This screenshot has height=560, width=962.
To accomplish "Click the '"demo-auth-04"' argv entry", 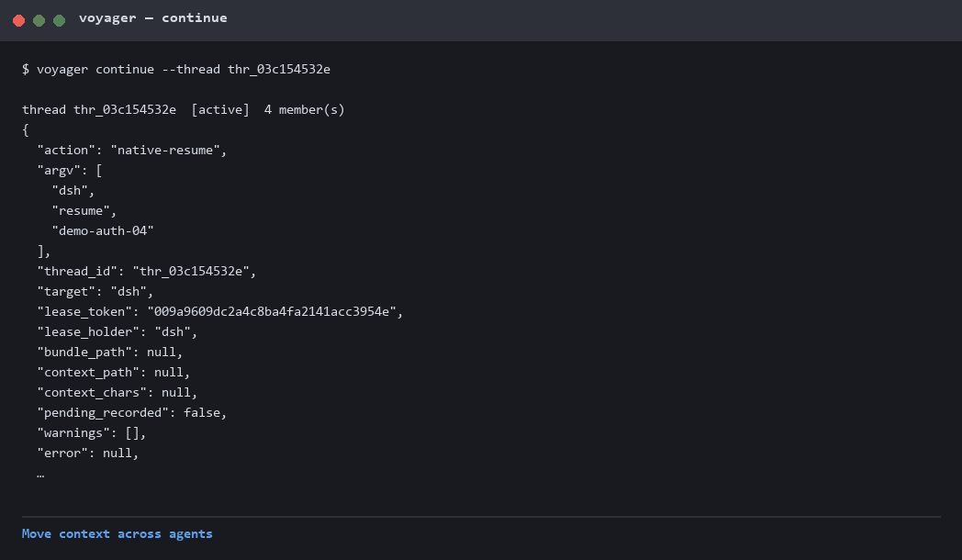I will [103, 231].
